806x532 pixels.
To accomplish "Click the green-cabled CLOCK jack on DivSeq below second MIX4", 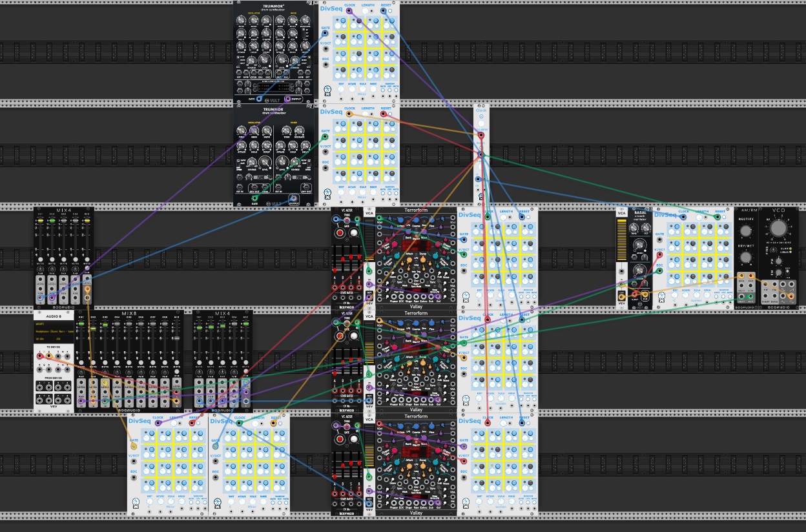I will (x=239, y=423).
